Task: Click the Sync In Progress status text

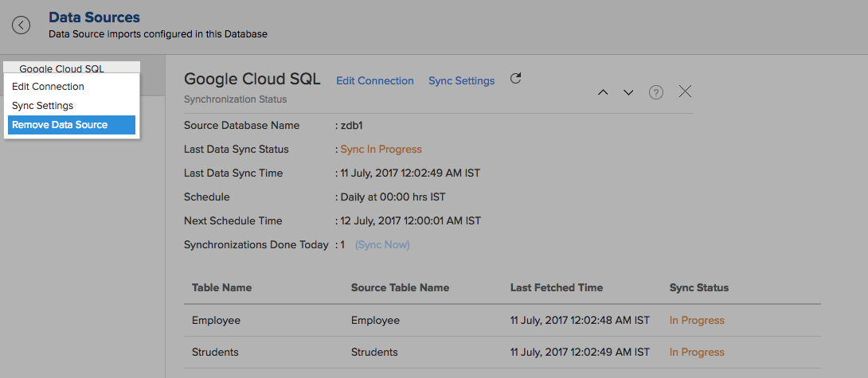Action: pos(381,150)
